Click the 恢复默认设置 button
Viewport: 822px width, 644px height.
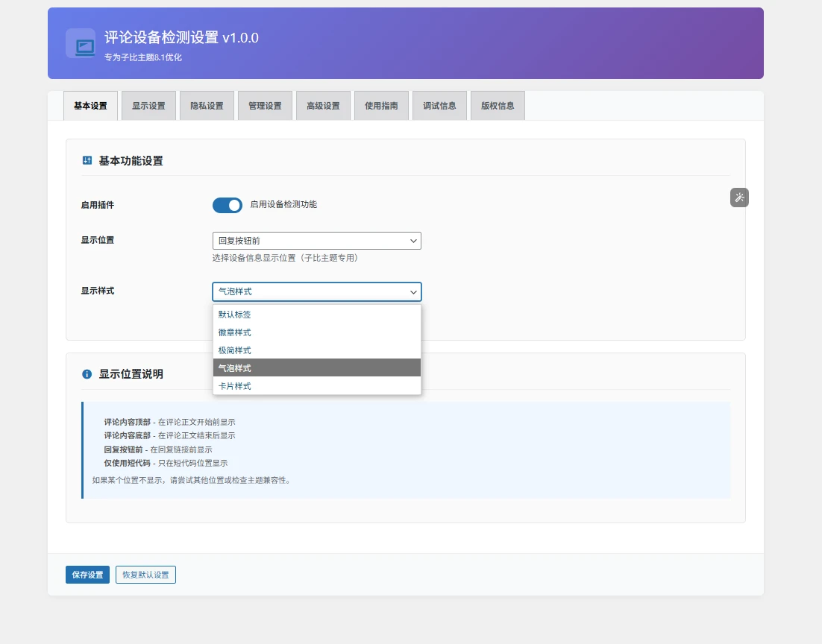[x=145, y=575]
